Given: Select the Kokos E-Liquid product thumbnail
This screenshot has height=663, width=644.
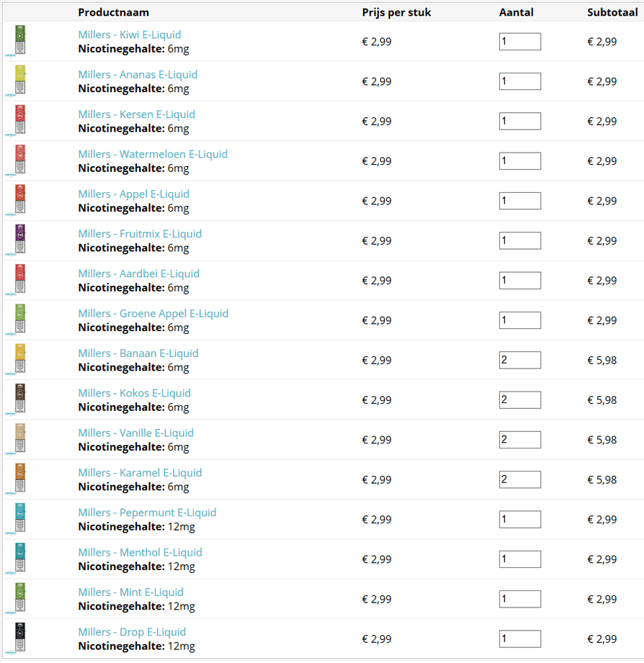Looking at the screenshot, I should [x=19, y=397].
